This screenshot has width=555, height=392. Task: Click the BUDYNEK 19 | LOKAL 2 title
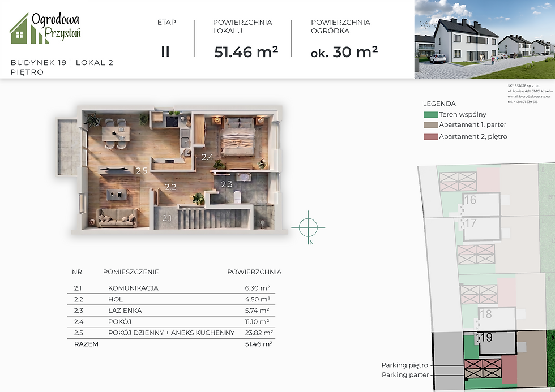point(62,63)
